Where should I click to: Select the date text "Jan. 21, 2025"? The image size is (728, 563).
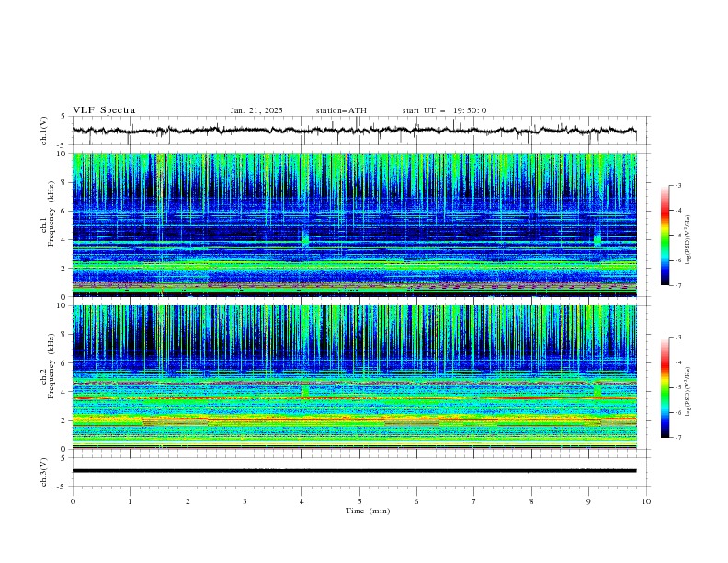point(256,110)
